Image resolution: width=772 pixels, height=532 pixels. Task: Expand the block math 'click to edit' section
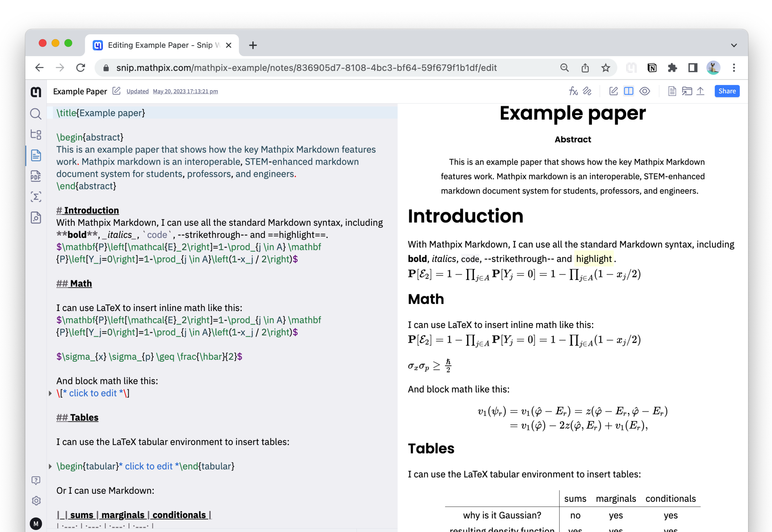[x=51, y=393]
